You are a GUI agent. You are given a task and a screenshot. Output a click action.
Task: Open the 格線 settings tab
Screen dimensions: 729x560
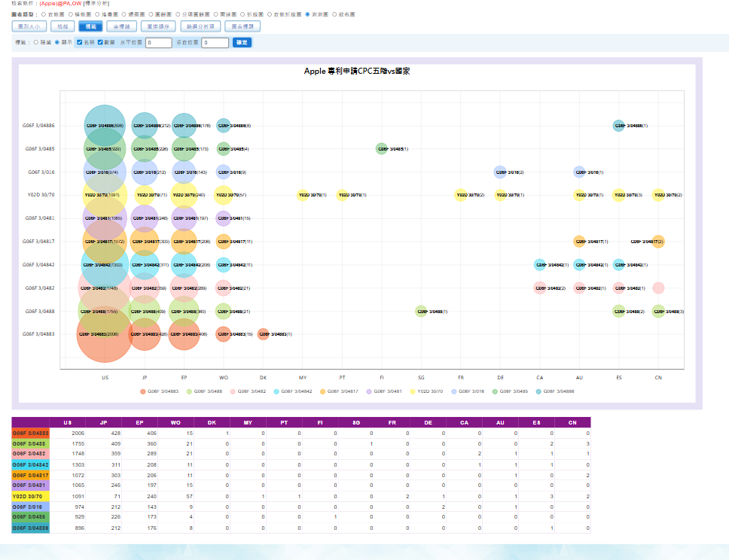(63, 26)
